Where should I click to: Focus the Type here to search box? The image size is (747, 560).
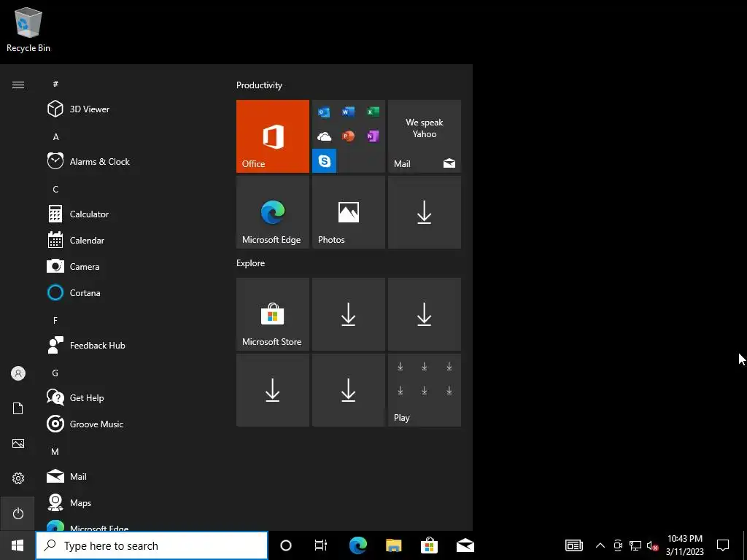click(x=152, y=545)
